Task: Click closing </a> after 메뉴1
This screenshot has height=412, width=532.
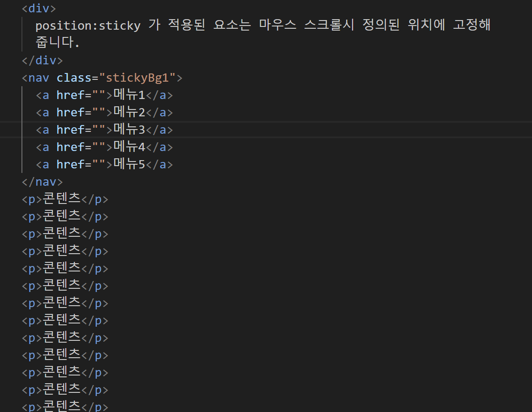Action: [x=159, y=95]
